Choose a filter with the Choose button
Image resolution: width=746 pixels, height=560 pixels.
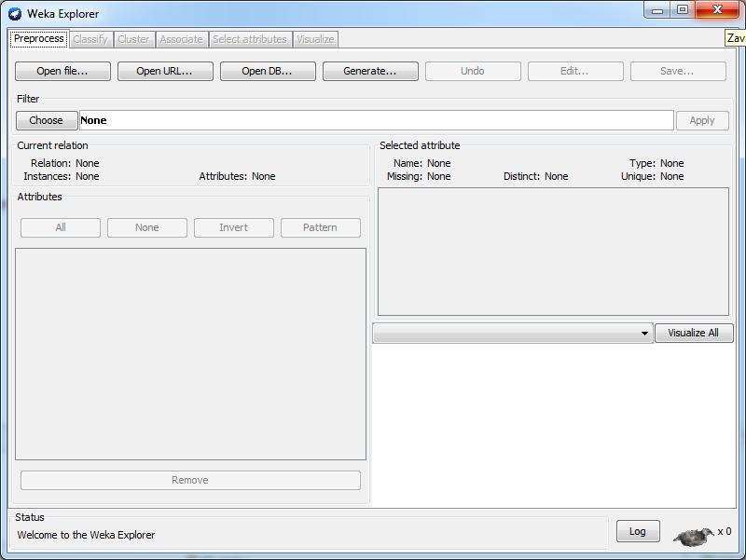pos(47,120)
